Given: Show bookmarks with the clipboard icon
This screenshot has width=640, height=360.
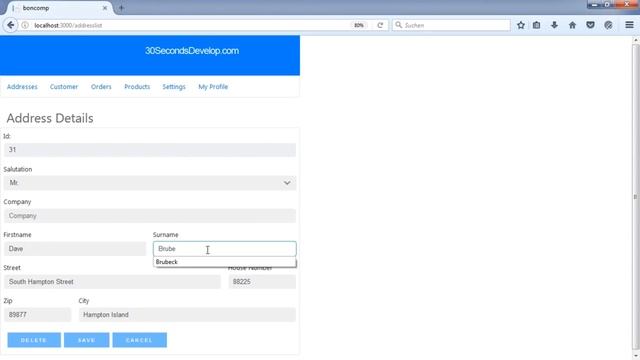Looking at the screenshot, I should 536,25.
